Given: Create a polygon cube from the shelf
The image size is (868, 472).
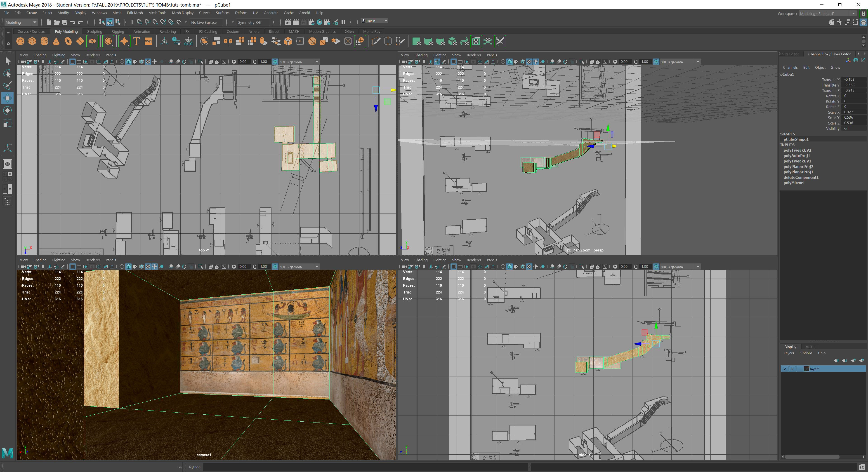Looking at the screenshot, I should pyautogui.click(x=32, y=41).
